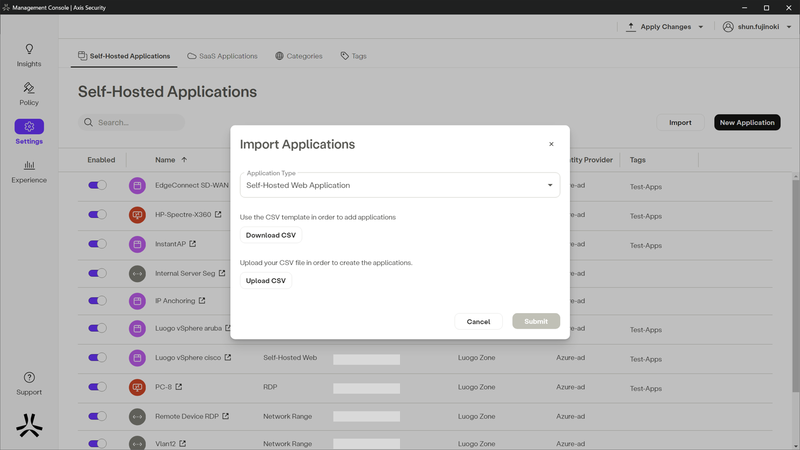Toggle IP Anchoring enabled switch
This screenshot has height=450, width=800.
coord(97,301)
